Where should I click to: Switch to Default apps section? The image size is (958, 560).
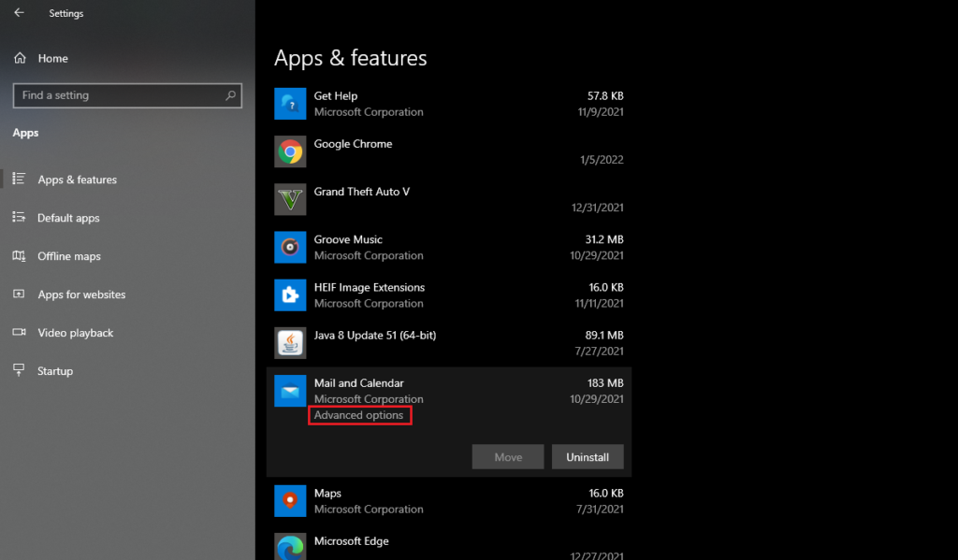tap(68, 218)
